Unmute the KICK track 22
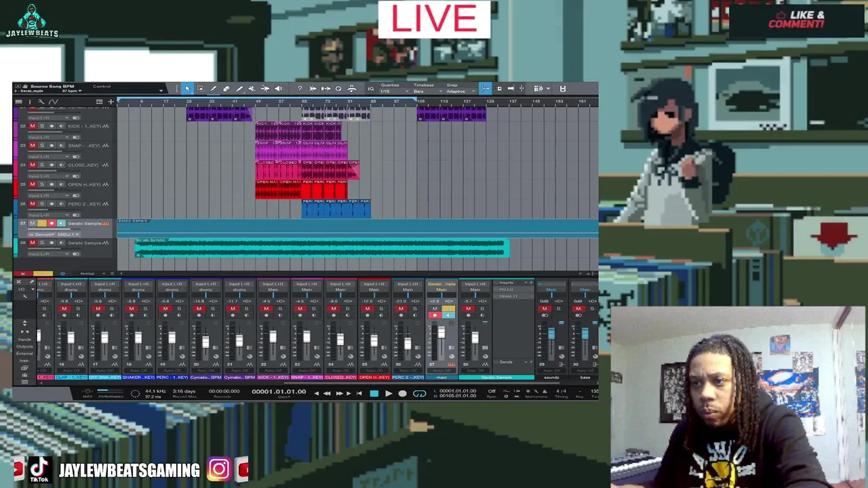 [32, 126]
